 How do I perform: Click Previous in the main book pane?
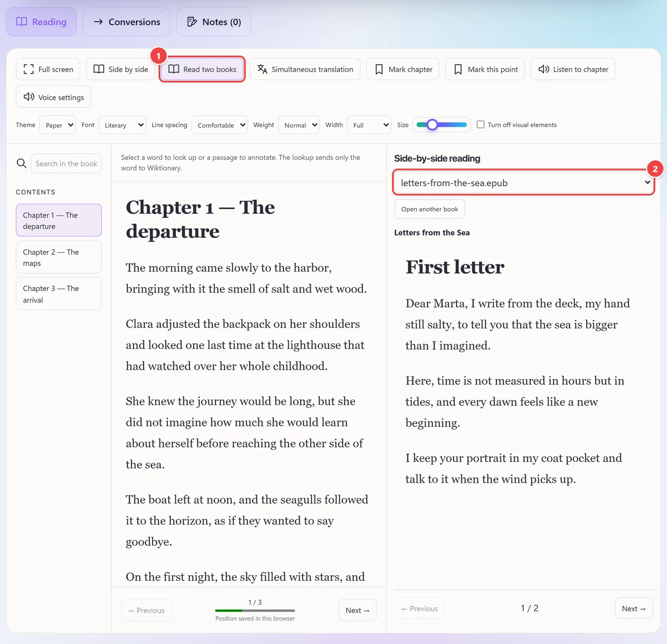(x=146, y=610)
